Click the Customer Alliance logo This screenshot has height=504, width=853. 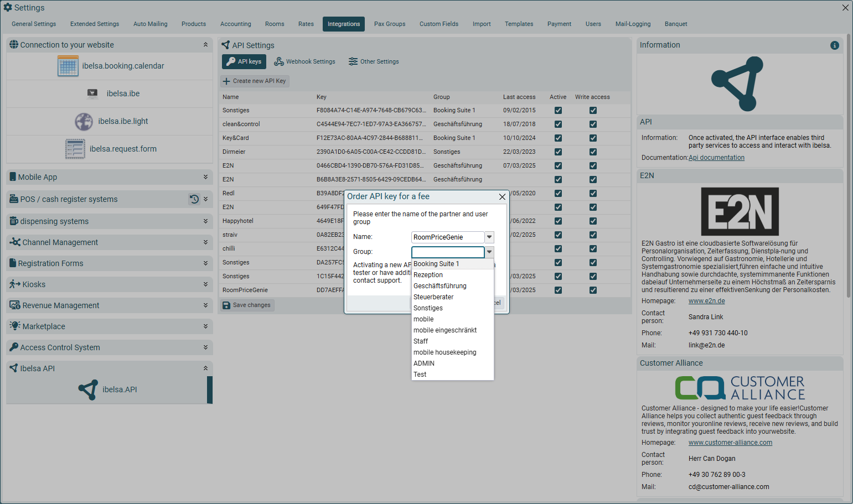pyautogui.click(x=740, y=388)
